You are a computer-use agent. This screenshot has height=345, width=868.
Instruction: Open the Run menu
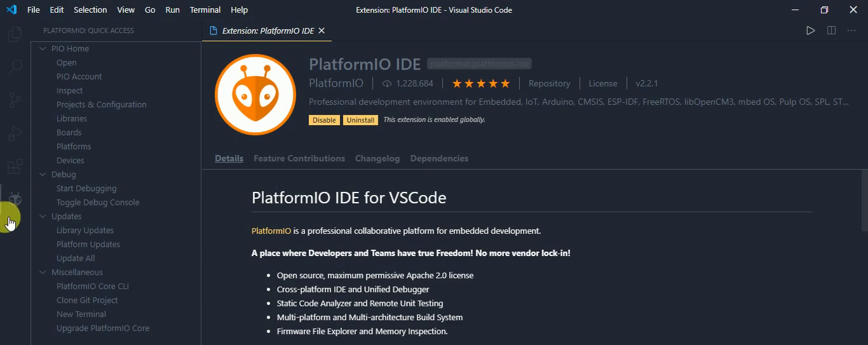[x=172, y=10]
